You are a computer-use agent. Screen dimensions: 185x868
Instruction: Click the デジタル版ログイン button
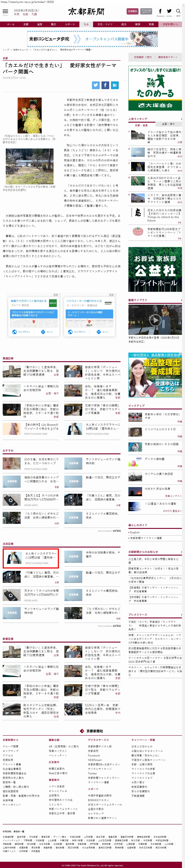pos(146,11)
